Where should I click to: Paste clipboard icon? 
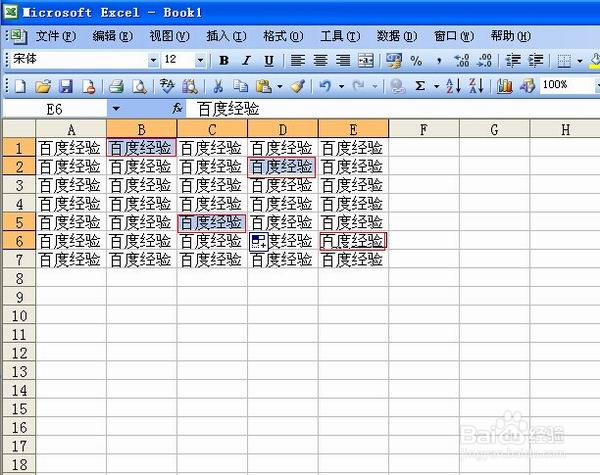click(x=264, y=86)
